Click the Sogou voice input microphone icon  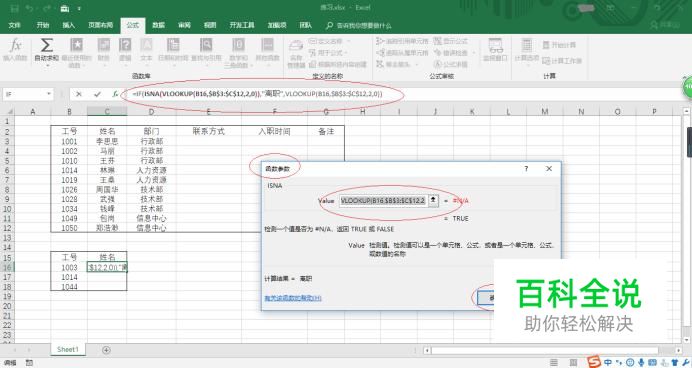(x=641, y=363)
